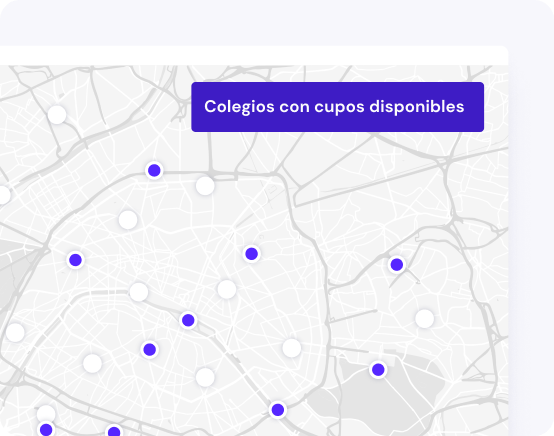
Task: Select the rightmost white school marker
Action: click(x=424, y=319)
